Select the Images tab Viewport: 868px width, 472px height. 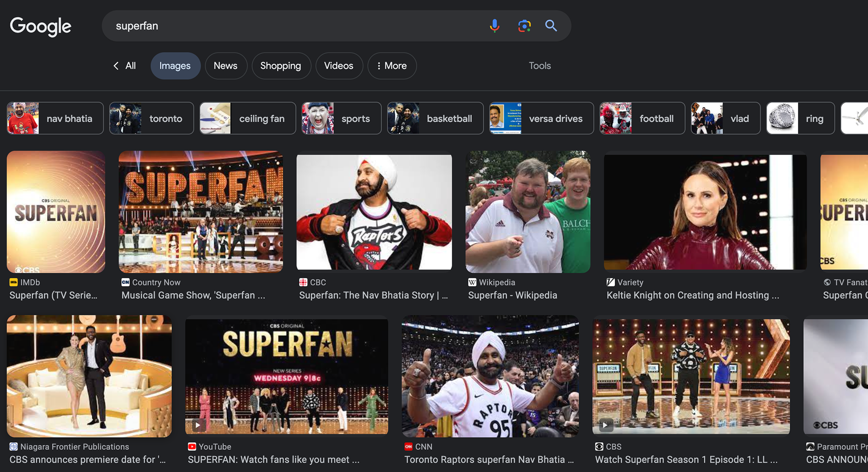point(175,66)
